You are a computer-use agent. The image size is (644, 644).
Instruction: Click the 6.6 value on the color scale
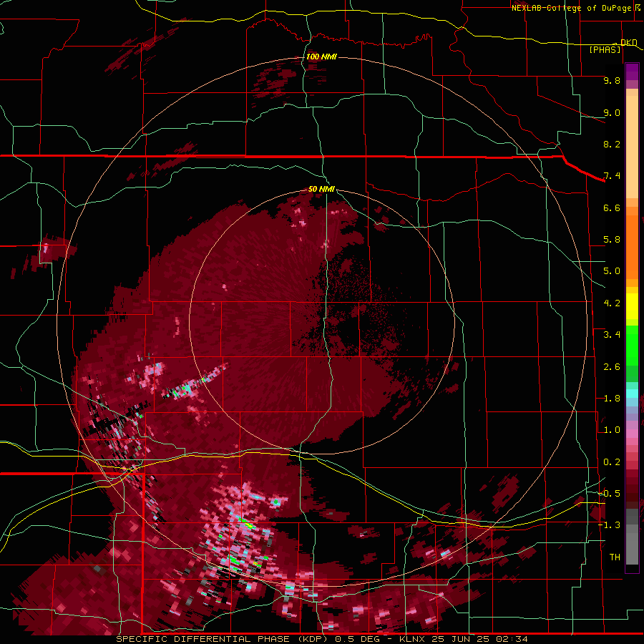tap(612, 208)
